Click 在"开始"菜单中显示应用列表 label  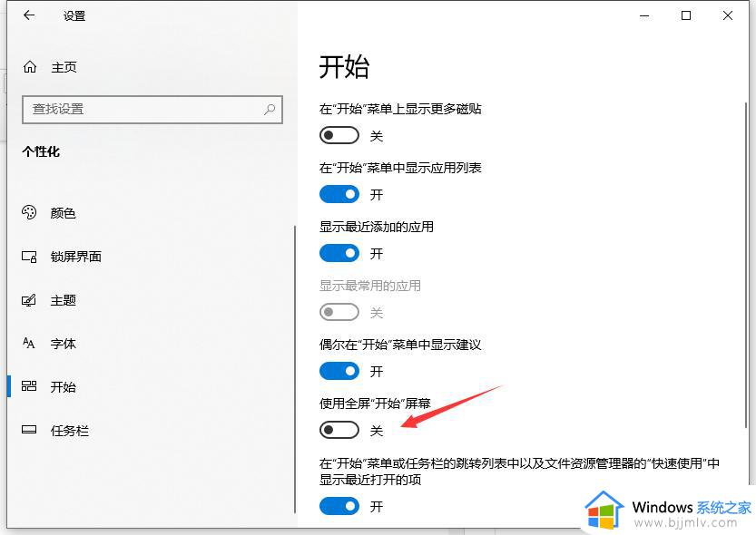click(x=400, y=168)
